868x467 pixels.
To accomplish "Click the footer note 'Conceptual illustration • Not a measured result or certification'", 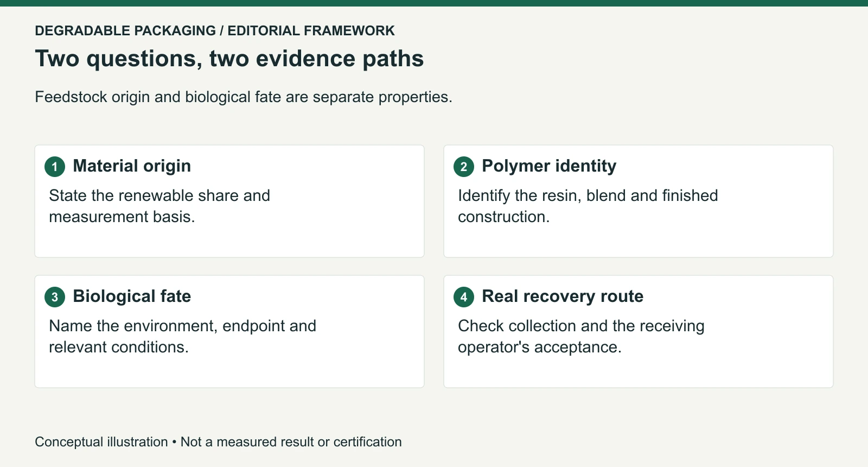I will [x=218, y=442].
